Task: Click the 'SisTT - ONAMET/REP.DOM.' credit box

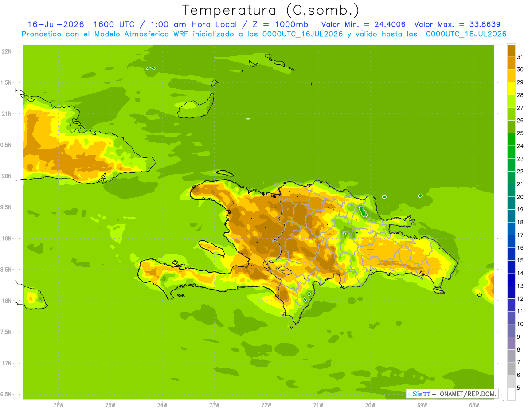Action: (452, 394)
